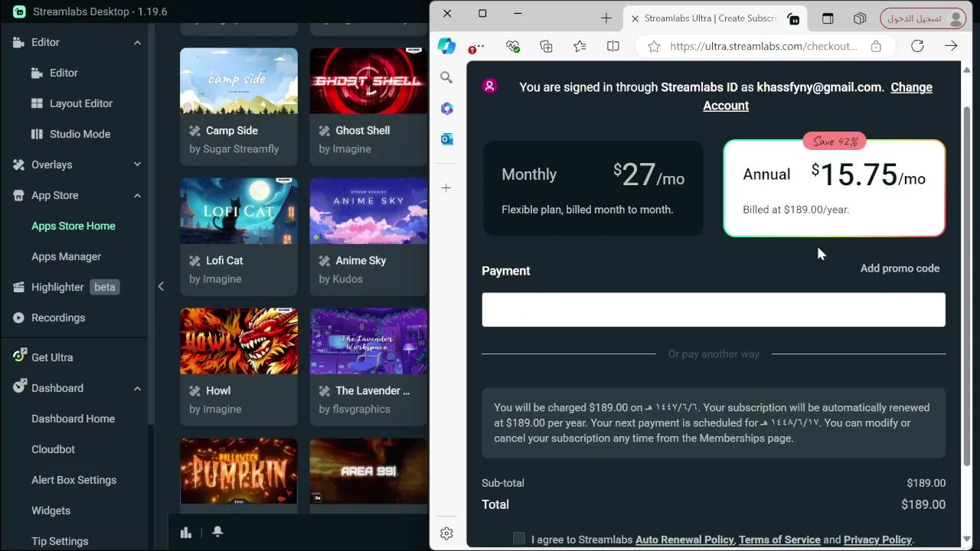Open the Auto Renewal Policy link
The height and width of the screenshot is (551, 980).
(684, 540)
